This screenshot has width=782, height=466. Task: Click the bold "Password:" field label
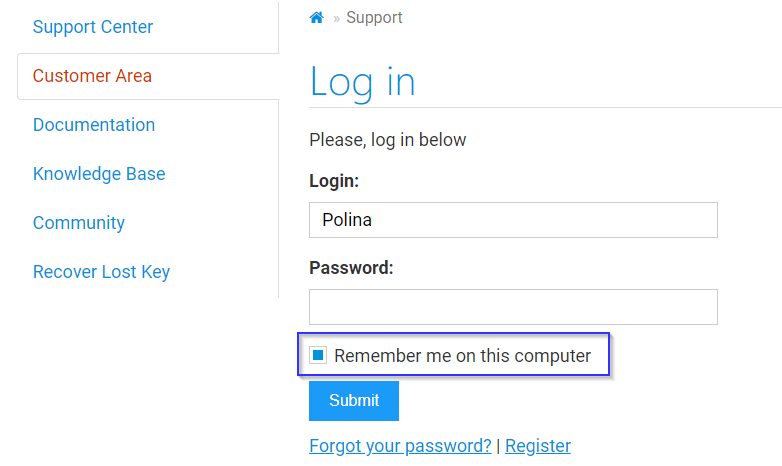pyautogui.click(x=351, y=268)
